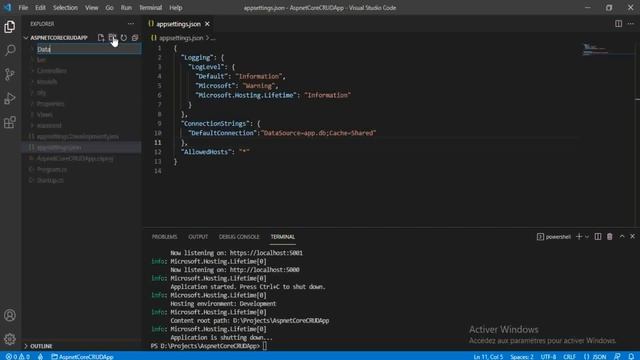
Task: Split the terminal panel
Action: point(598,237)
